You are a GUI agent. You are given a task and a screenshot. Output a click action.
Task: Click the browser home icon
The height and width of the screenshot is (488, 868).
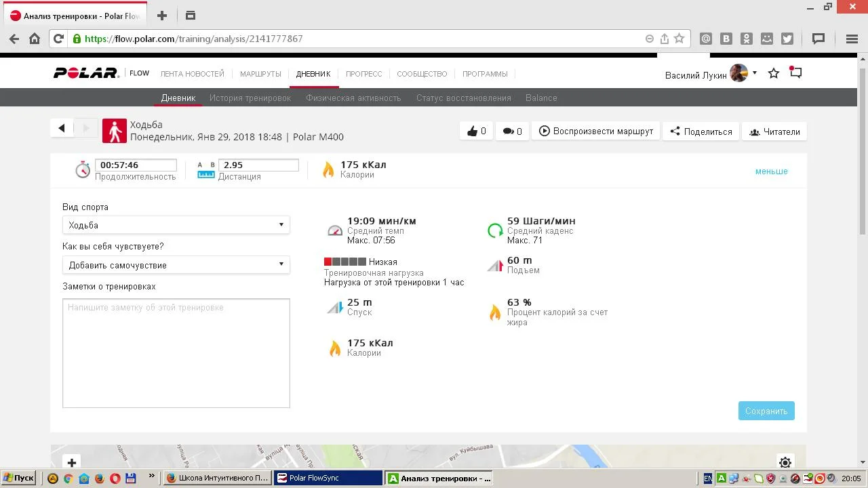click(35, 39)
